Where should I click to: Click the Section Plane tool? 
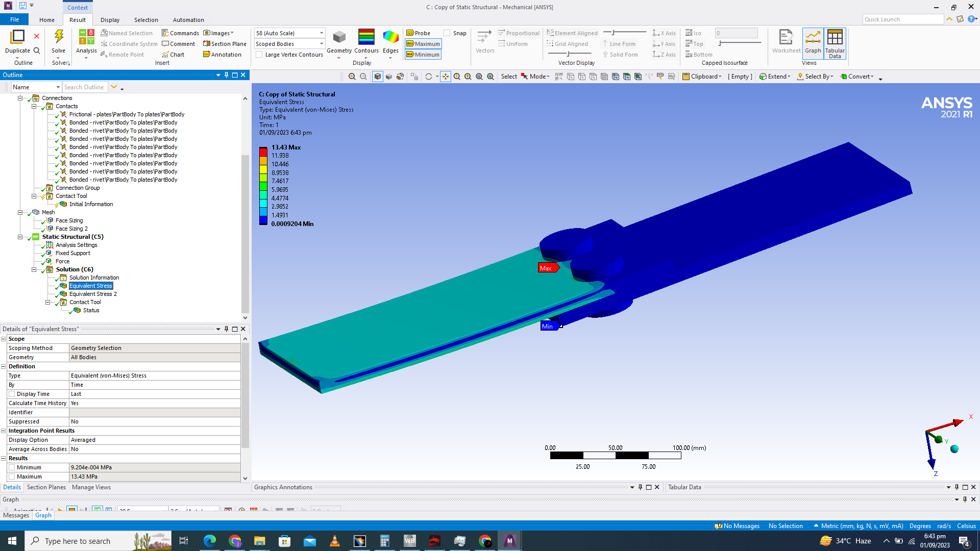pyautogui.click(x=225, y=44)
